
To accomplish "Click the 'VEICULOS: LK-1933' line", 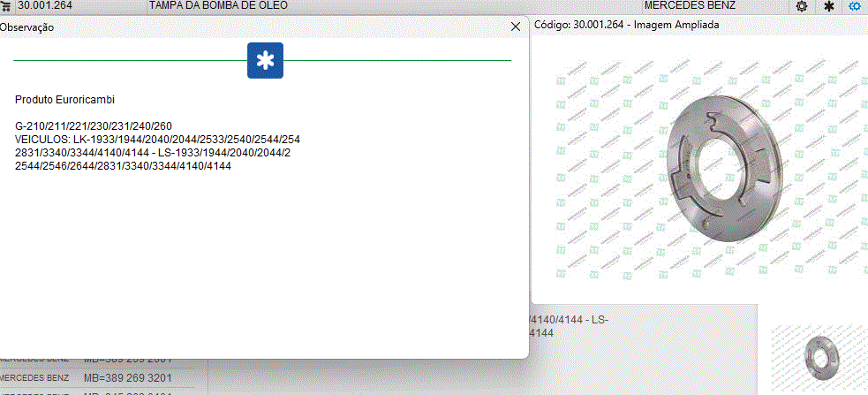I will (x=157, y=140).
